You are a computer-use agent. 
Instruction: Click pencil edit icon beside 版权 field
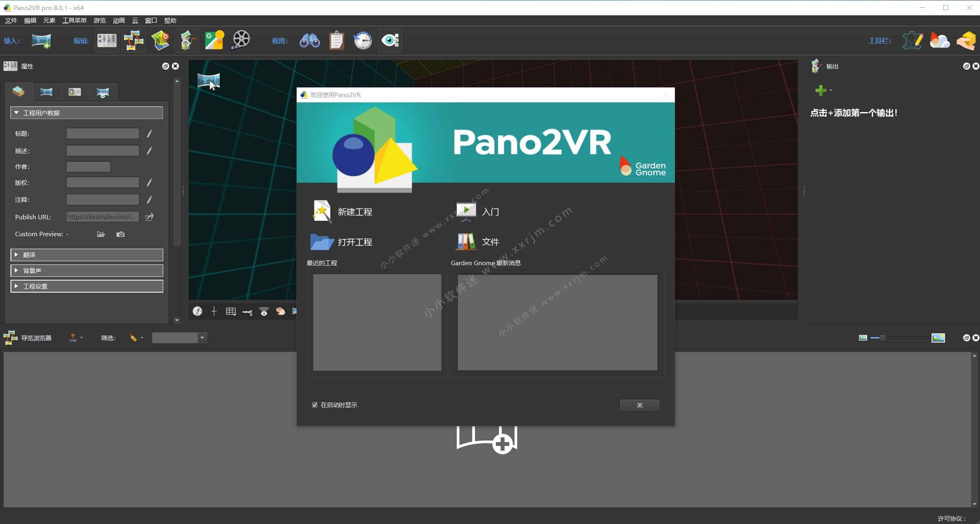[x=150, y=183]
